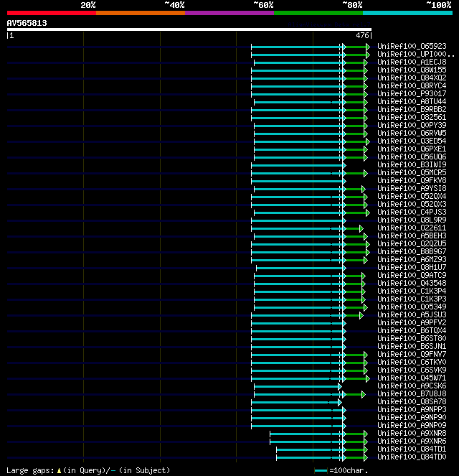Select the query name AV565813
The width and height of the screenshot is (459, 476).
click(x=27, y=23)
